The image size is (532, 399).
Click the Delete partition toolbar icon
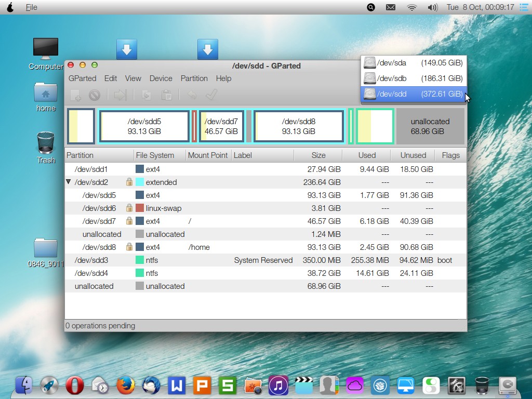click(x=95, y=95)
